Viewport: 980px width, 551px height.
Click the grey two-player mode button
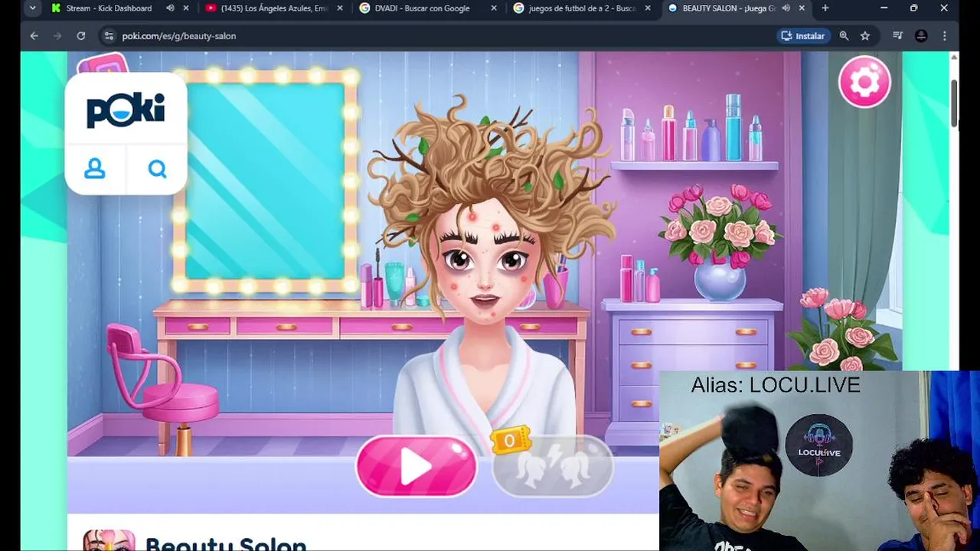552,466
